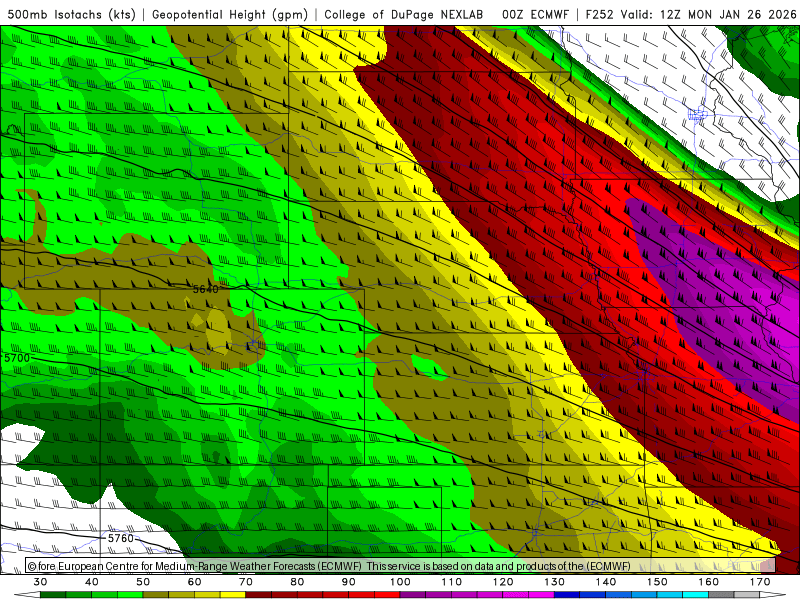
Task: Click the 150 label on the color scale
Action: click(x=657, y=582)
